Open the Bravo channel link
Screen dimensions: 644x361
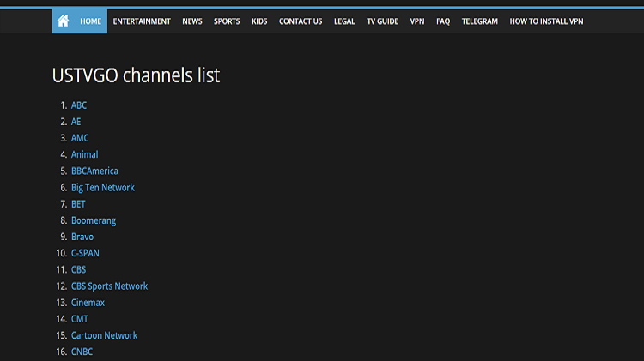(x=82, y=237)
